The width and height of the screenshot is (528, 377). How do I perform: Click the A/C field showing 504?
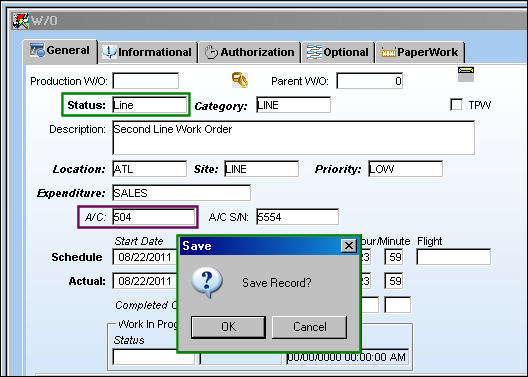pos(154,217)
